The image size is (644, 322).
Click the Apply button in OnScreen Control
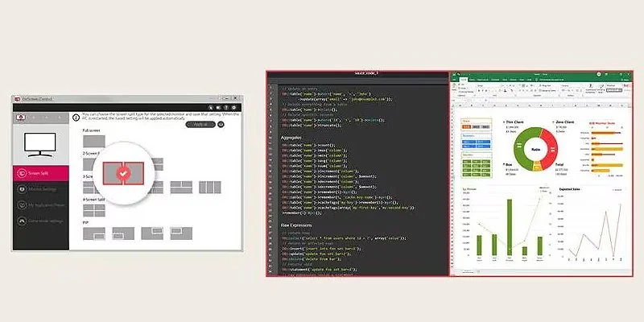[x=200, y=125]
